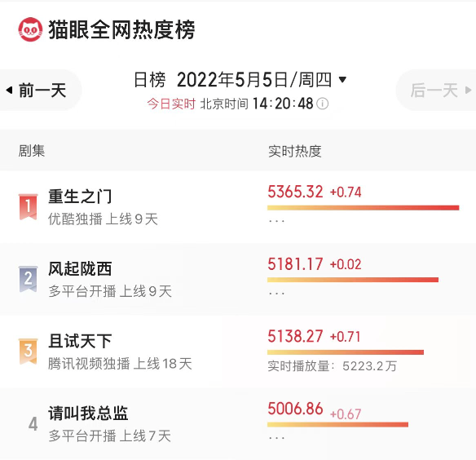Click left arrow of 前一天 button

[10, 90]
